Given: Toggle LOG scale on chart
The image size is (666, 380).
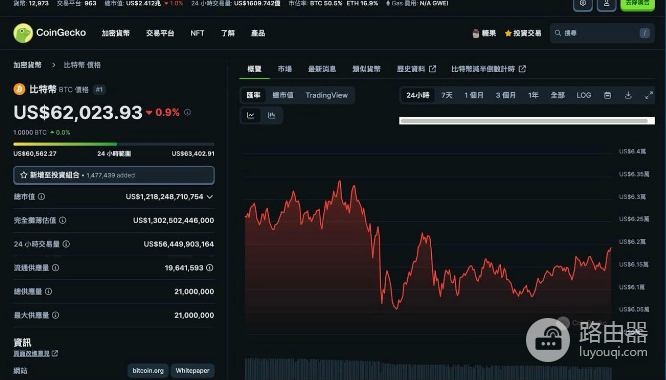Looking at the screenshot, I should click(584, 95).
